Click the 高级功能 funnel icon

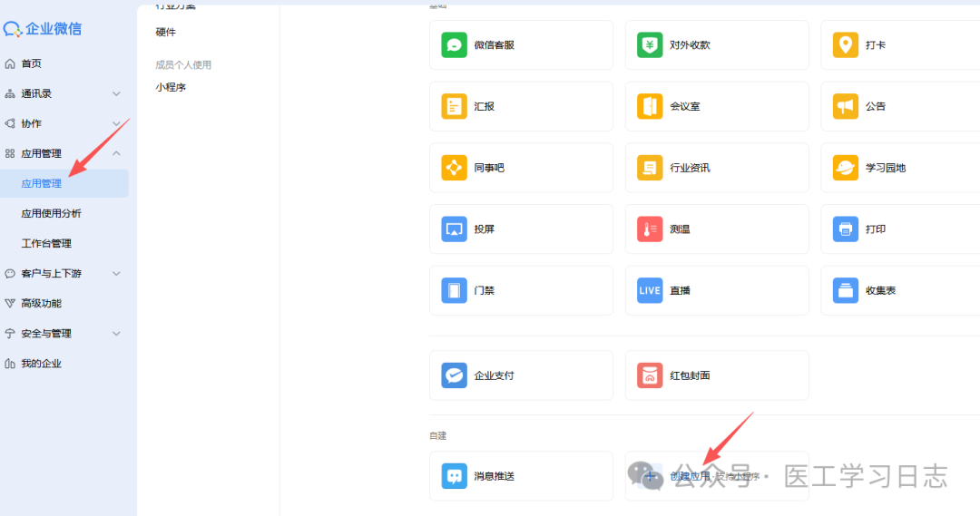(x=10, y=304)
